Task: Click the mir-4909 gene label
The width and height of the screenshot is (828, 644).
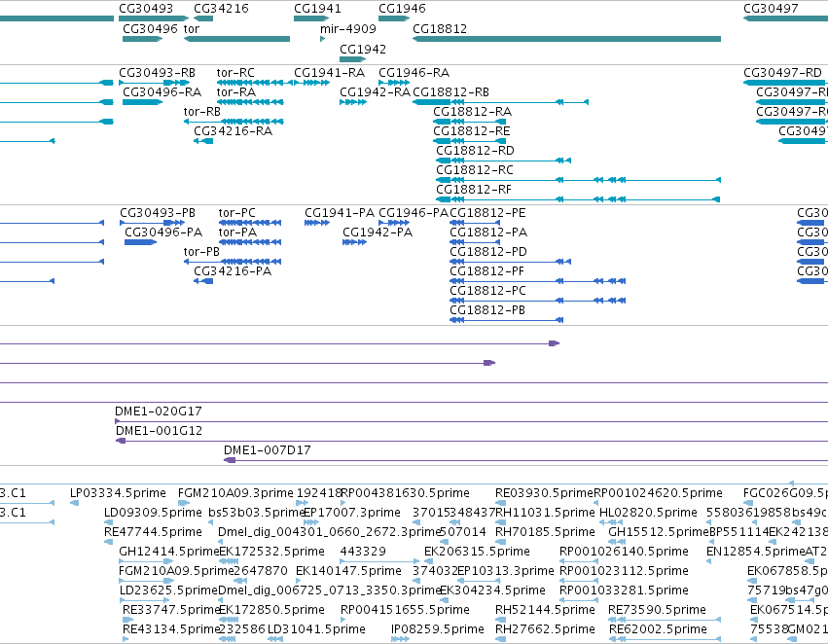Action: pos(348,28)
